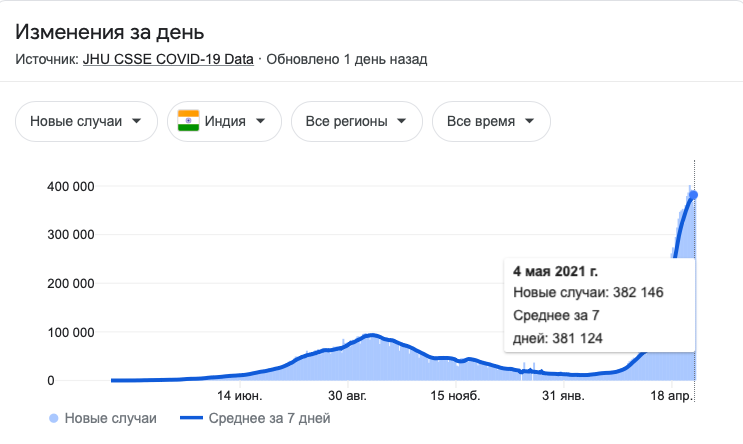This screenshot has height=444, width=743.
Task: Click the arrow on Все регионы filter
Action: (x=401, y=122)
